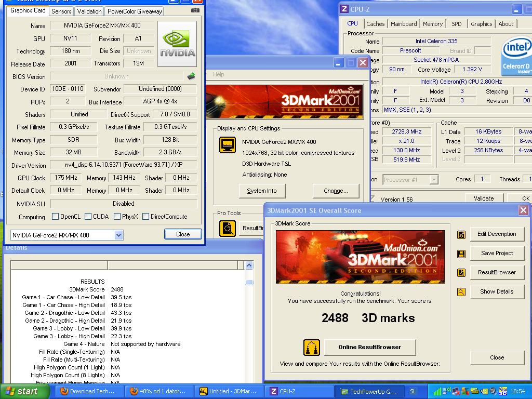Click the taskbar clock showing 18:54
The width and height of the screenshot is (532, 399).
[517, 392]
